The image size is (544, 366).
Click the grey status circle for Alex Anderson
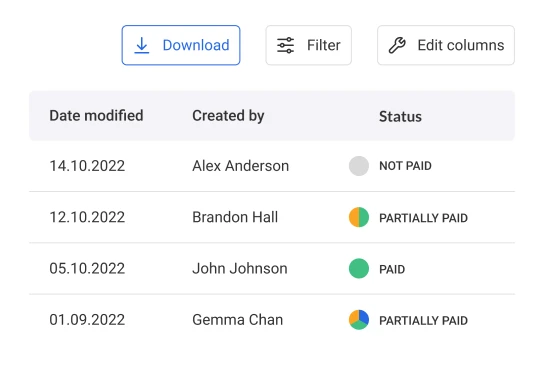[x=359, y=166]
